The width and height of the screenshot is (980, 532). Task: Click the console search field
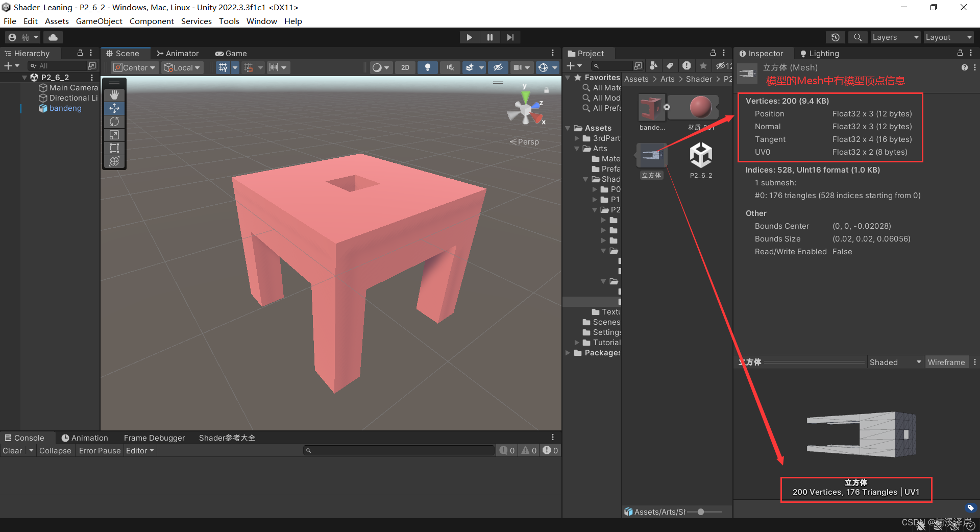pyautogui.click(x=399, y=450)
